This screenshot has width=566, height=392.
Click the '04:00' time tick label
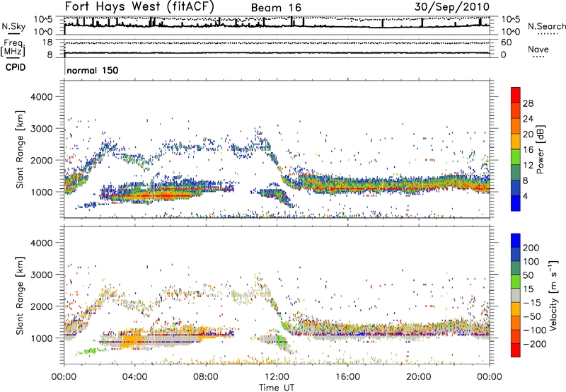click(135, 377)
